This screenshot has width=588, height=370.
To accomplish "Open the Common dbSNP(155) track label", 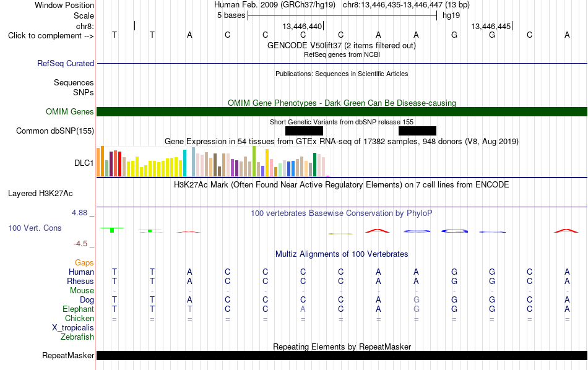I will coord(54,131).
